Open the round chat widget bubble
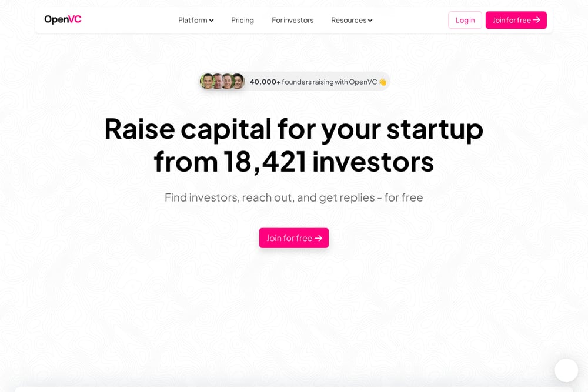 [x=566, y=370]
